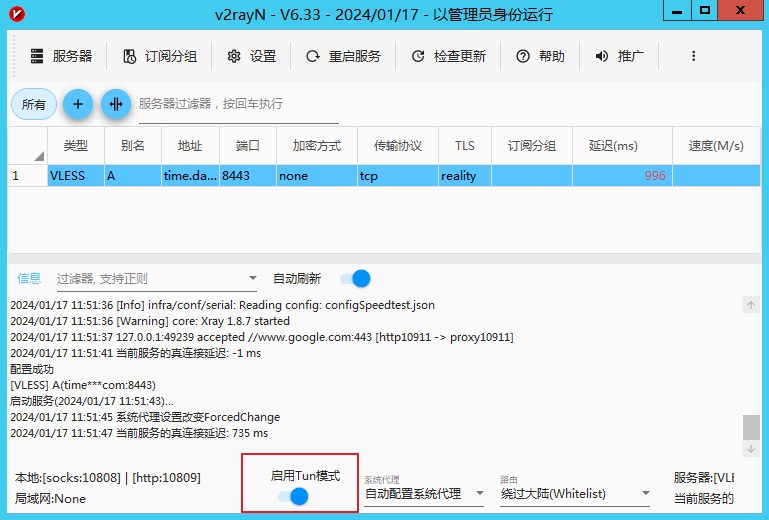Sort by 类型 column header
Viewport: 769px width, 520px height.
[x=76, y=146]
